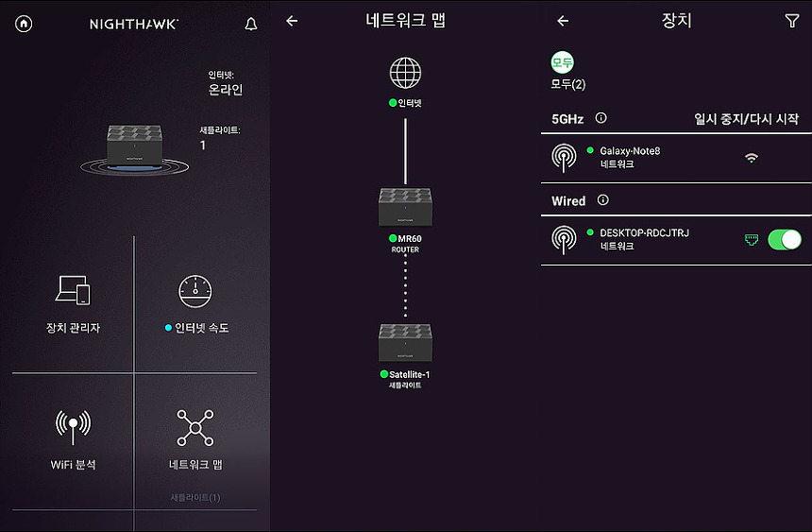The height and width of the screenshot is (532, 812).
Task: Select the 모두 green circle filter
Action: point(563,62)
